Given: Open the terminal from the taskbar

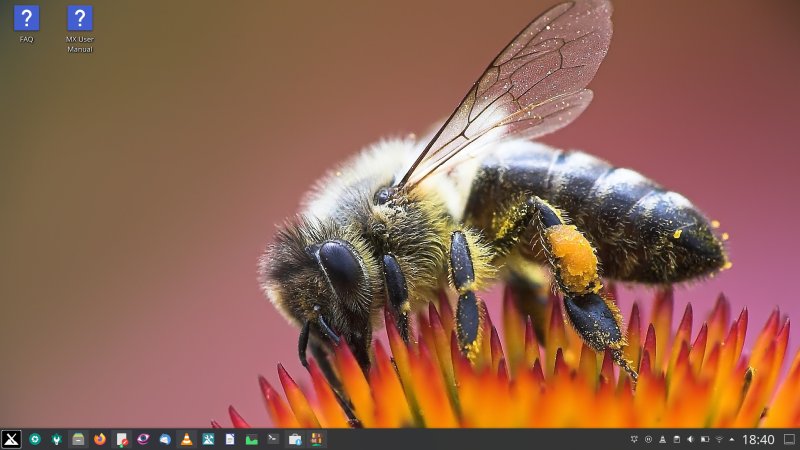Looking at the screenshot, I should pos(273,439).
